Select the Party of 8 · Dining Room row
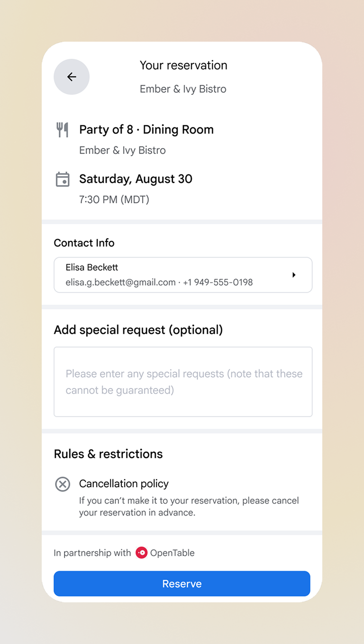The height and width of the screenshot is (644, 364). [x=146, y=130]
